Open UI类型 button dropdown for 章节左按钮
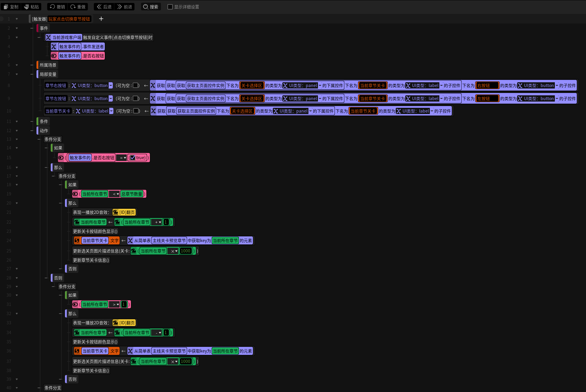Image resolution: width=586 pixels, height=392 pixels. 111,99
